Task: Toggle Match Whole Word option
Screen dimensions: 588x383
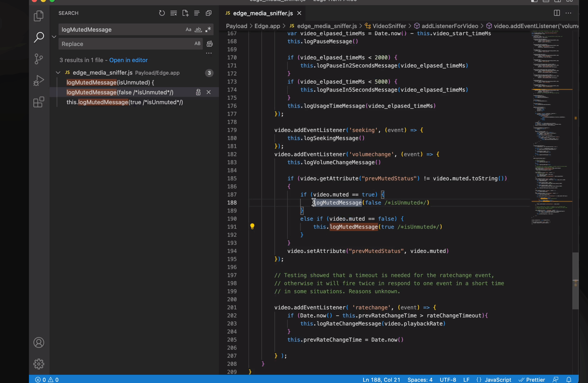Action: 198,30
